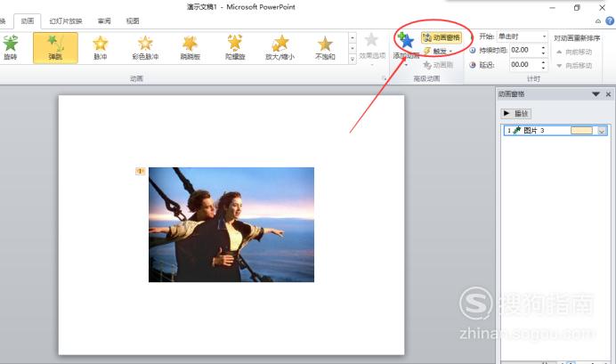Apply the 放大/缩小 (Grow/Shrink) animation
This screenshot has height=364, width=616.
tap(280, 47)
